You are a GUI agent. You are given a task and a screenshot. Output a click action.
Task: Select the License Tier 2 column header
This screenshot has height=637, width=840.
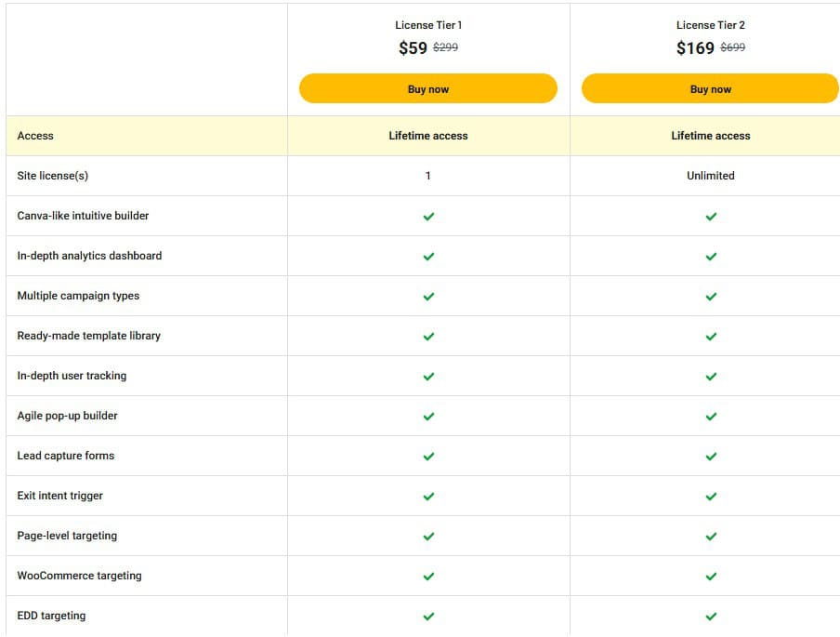tap(711, 25)
